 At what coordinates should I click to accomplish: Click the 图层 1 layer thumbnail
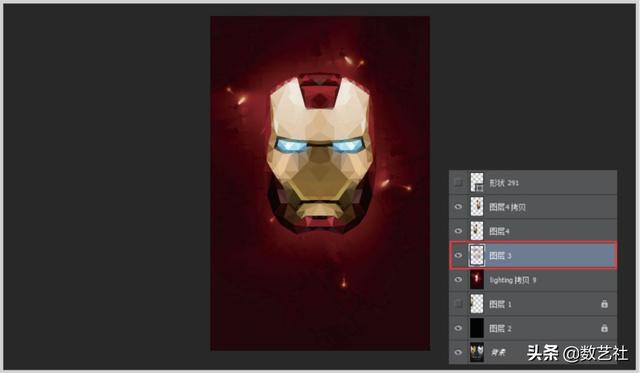tap(477, 304)
